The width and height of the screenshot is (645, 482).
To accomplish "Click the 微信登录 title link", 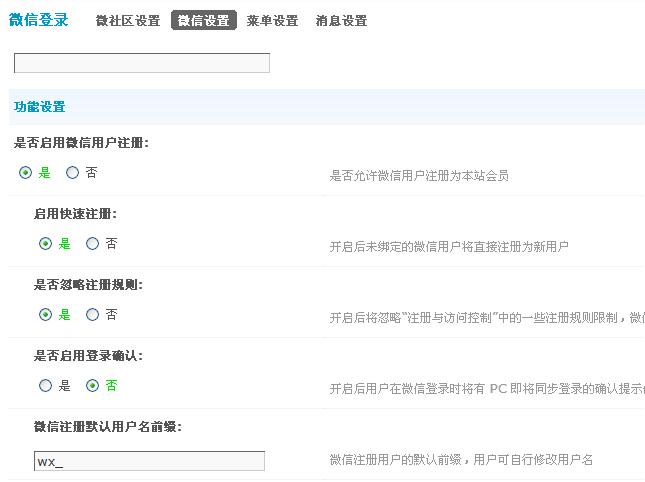I will click(38, 20).
